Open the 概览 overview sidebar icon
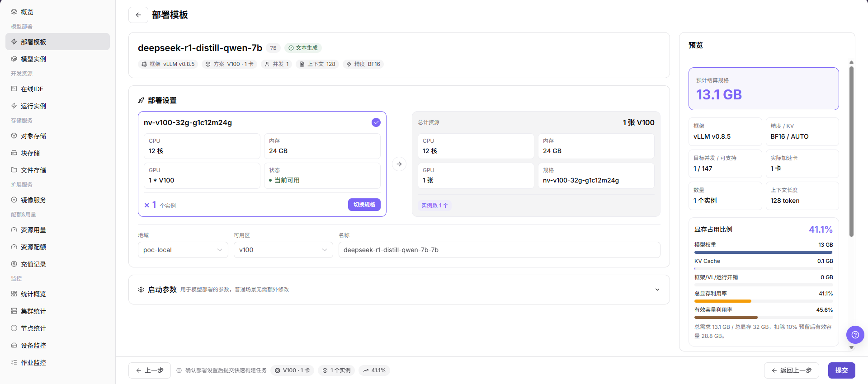This screenshot has width=868, height=384. (x=14, y=12)
